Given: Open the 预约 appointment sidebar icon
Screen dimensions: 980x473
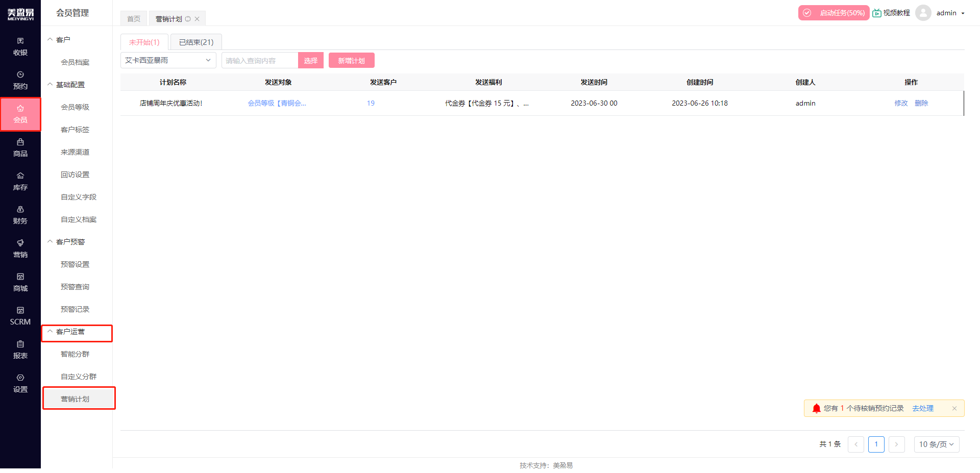Looking at the screenshot, I should click(x=20, y=80).
